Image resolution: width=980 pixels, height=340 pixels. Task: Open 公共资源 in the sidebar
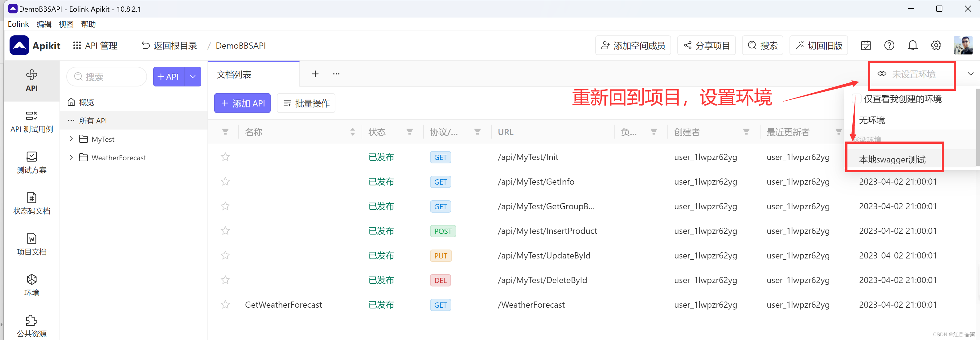31,325
